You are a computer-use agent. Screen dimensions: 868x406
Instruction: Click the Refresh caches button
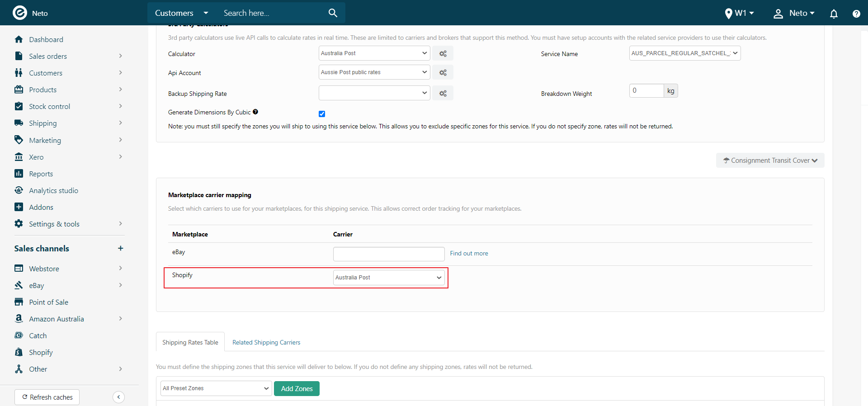click(47, 397)
